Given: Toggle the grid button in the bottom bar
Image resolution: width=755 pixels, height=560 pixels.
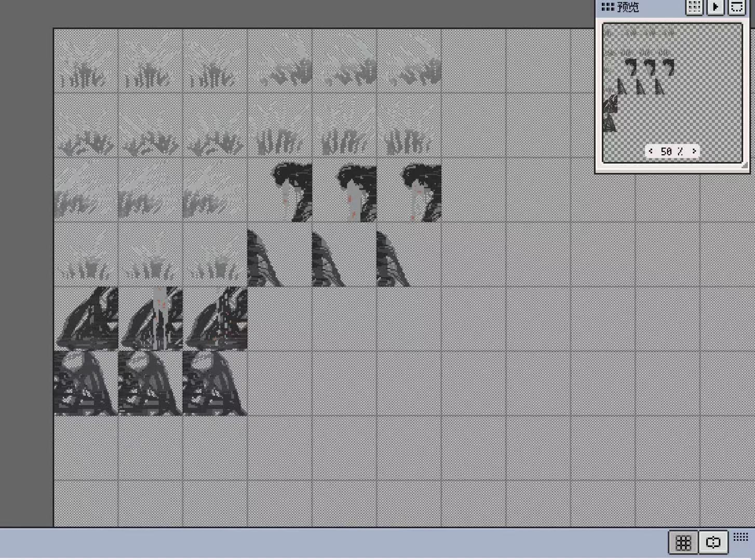Looking at the screenshot, I should click(683, 542).
